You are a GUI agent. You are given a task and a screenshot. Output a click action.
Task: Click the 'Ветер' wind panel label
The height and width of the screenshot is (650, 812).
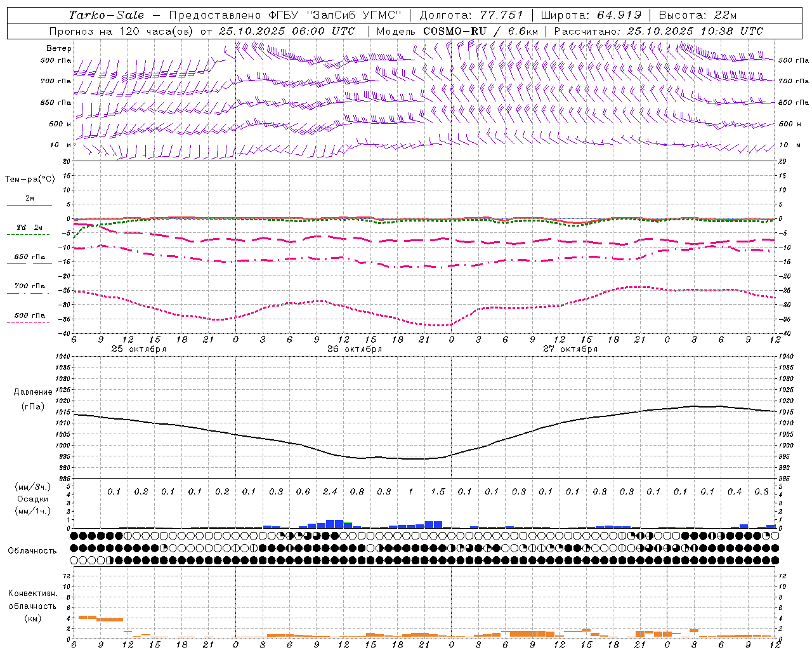click(59, 48)
